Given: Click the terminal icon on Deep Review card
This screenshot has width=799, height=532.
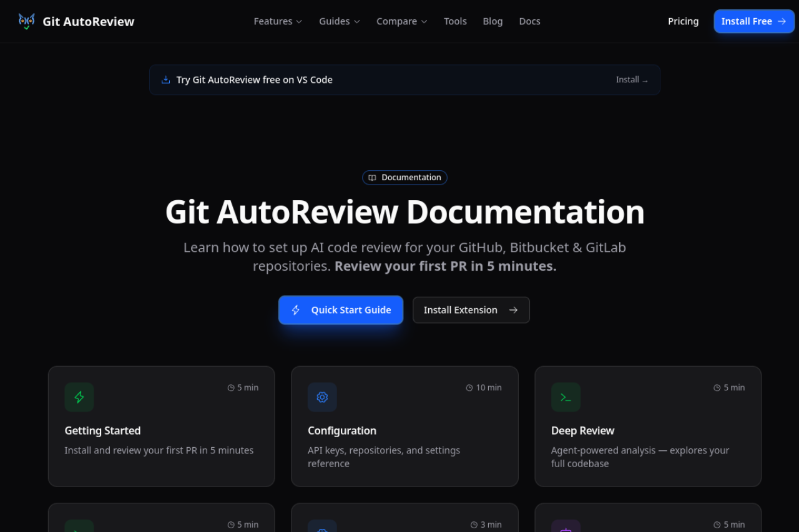Looking at the screenshot, I should pos(566,397).
